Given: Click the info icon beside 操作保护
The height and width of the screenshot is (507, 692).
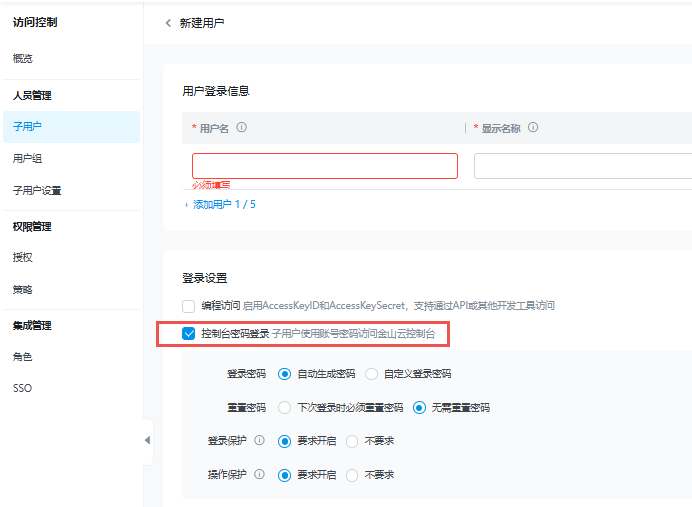Looking at the screenshot, I should (x=260, y=474).
